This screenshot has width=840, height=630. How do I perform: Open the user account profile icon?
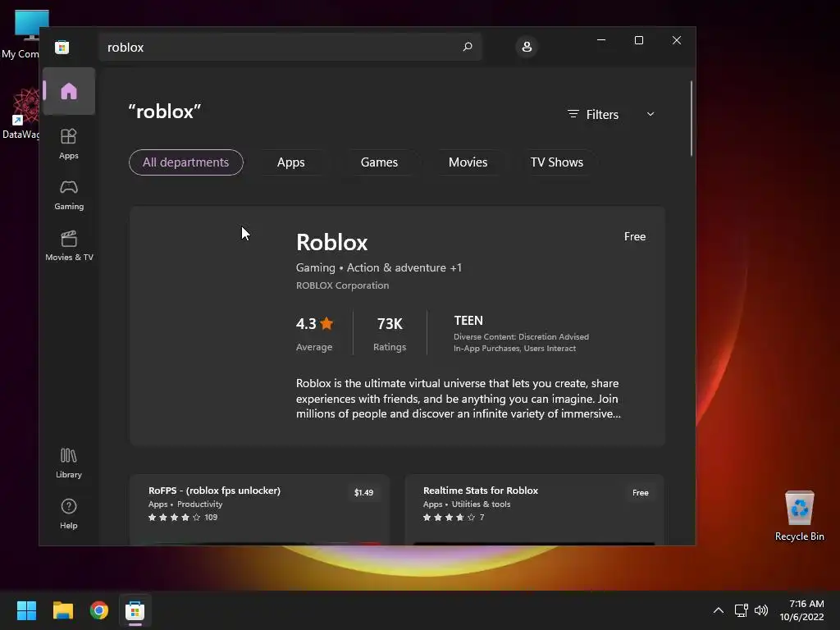tap(527, 47)
